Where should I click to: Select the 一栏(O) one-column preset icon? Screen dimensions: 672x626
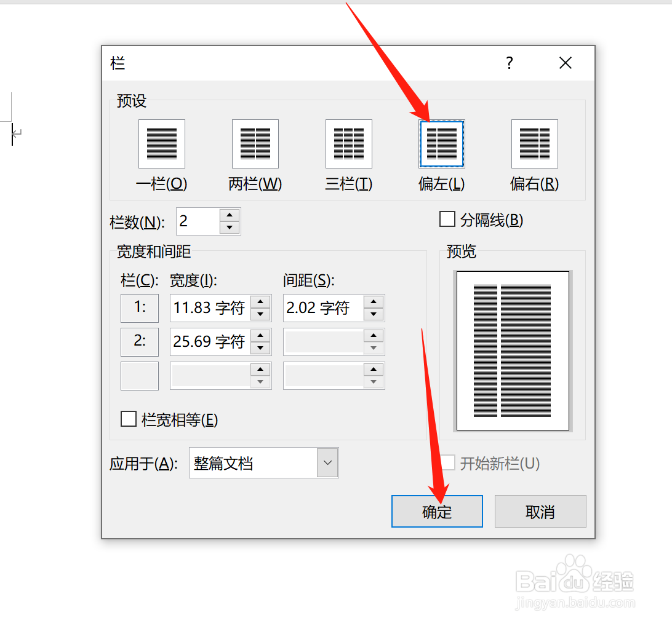pyautogui.click(x=162, y=144)
